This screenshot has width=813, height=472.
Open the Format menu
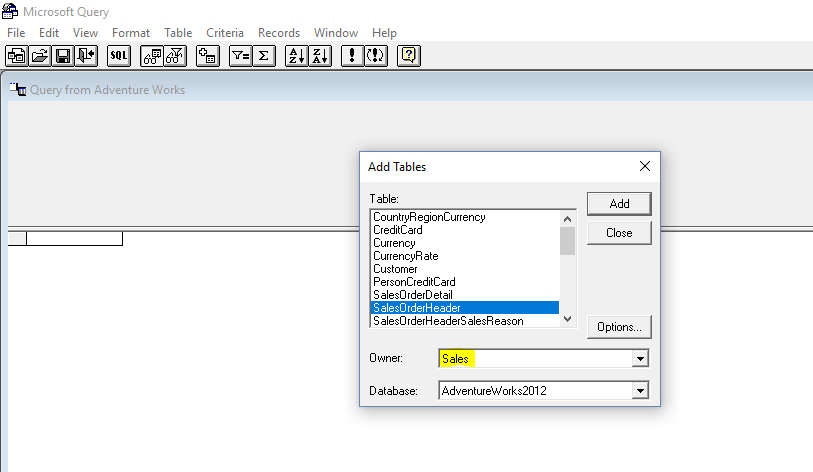click(131, 33)
